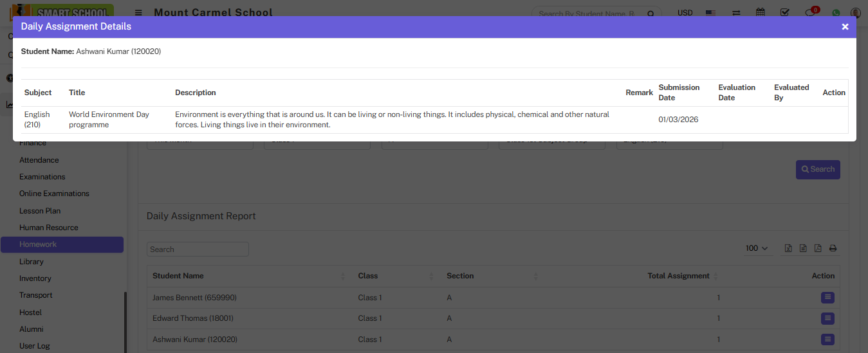Open Library in the sidebar
This screenshot has height=353, width=868.
[32, 262]
